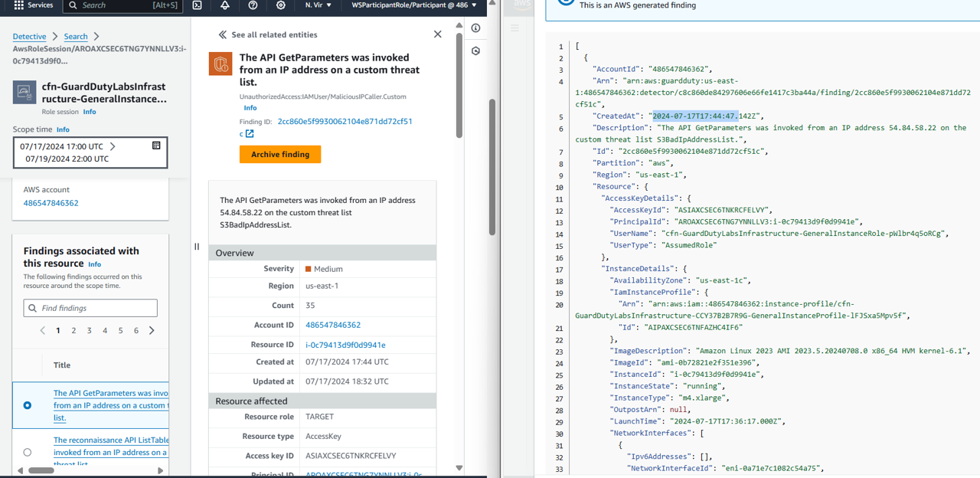Click the highlighted CreatedAt timestamp in JSON
The height and width of the screenshot is (478, 980).
click(695, 116)
